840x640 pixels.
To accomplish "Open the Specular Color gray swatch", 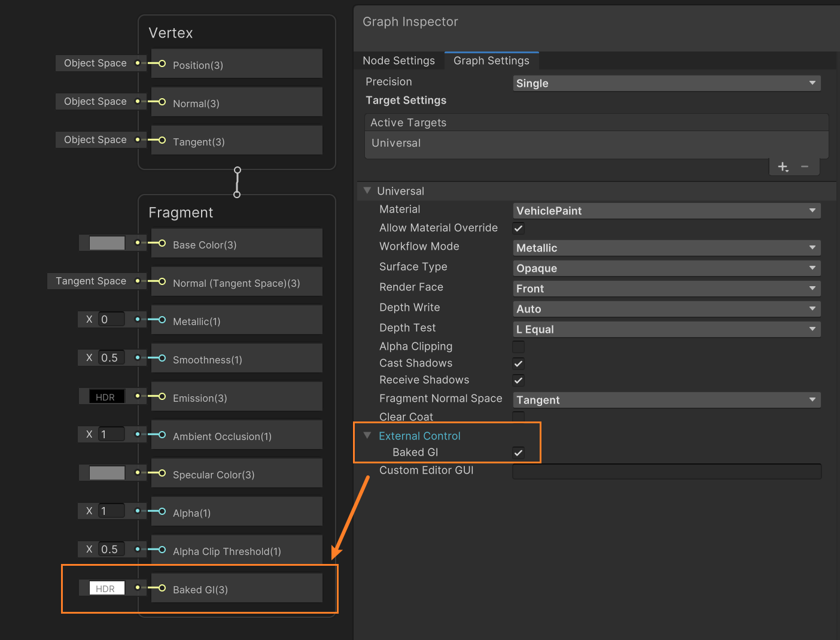I will click(107, 473).
